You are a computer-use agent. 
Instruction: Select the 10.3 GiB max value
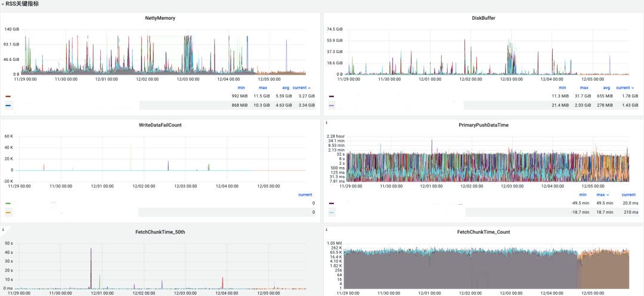262,105
